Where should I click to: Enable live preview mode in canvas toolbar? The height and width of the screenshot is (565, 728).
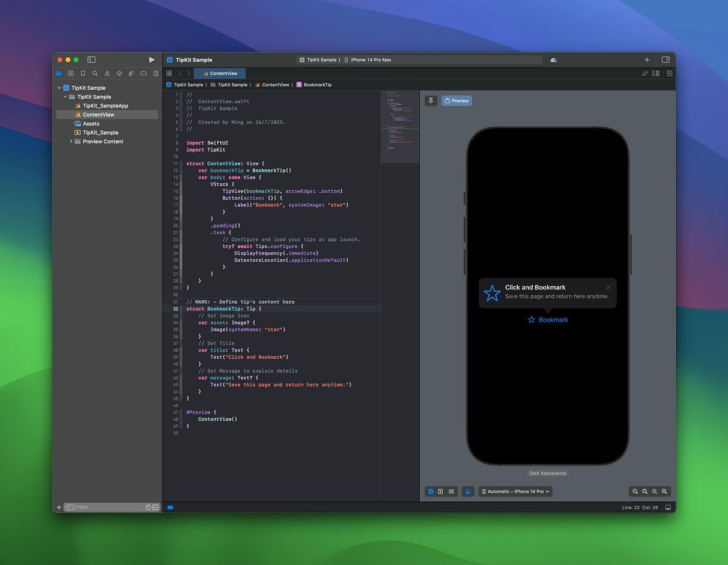pos(431,492)
